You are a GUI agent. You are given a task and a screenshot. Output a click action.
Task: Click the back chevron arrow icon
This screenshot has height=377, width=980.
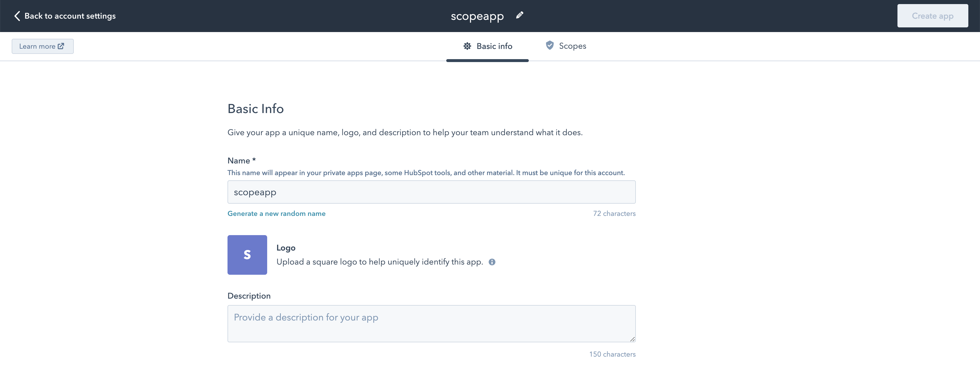coord(17,16)
